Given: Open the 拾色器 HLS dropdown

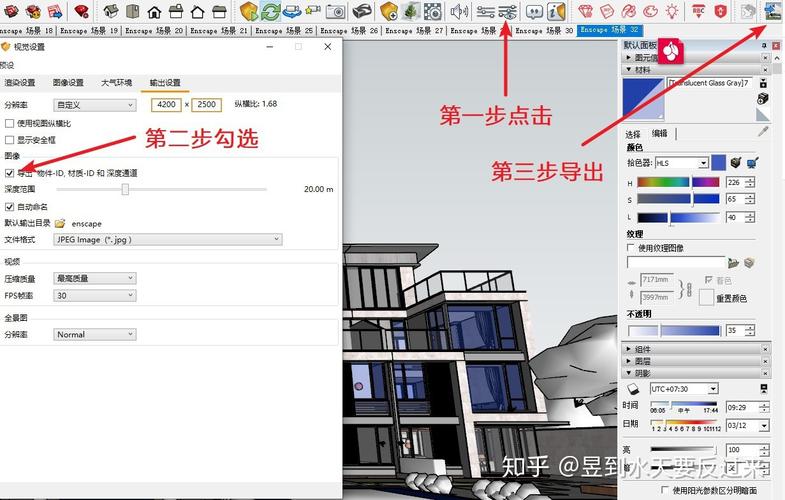Looking at the screenshot, I should click(682, 163).
